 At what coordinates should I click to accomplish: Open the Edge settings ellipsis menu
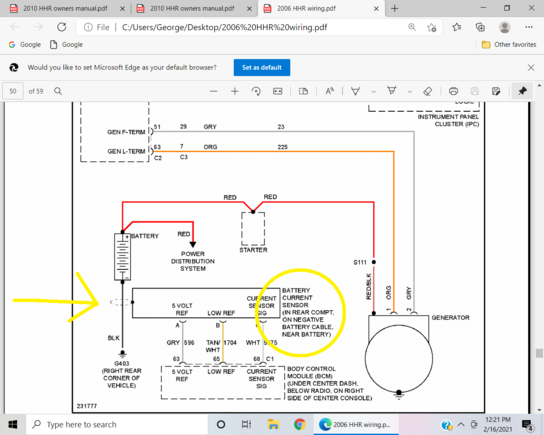[529, 27]
